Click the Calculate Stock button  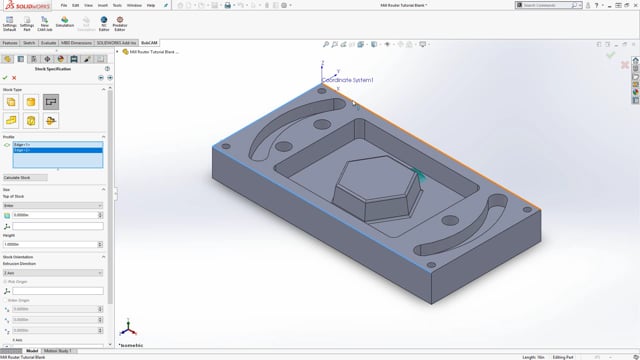(25, 178)
